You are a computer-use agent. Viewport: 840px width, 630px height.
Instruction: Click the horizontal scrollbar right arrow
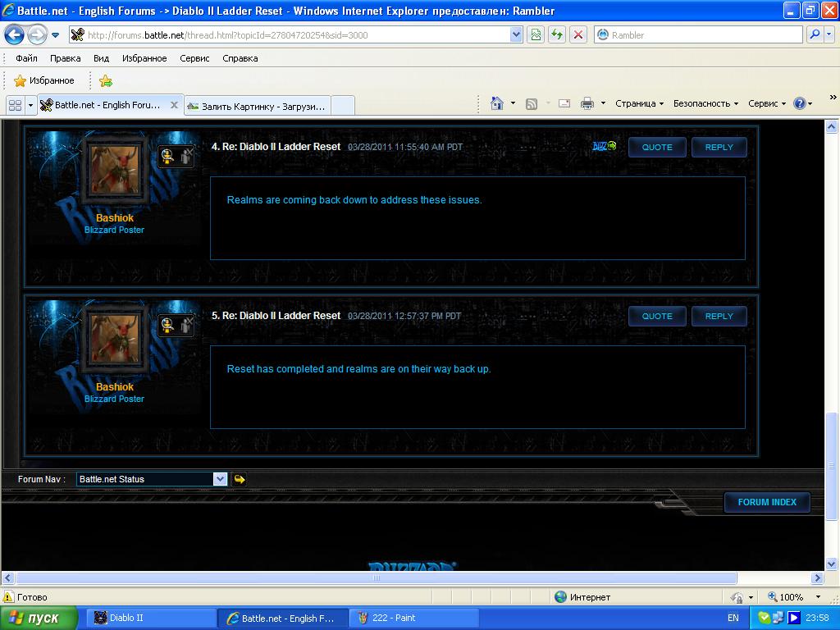(x=818, y=577)
